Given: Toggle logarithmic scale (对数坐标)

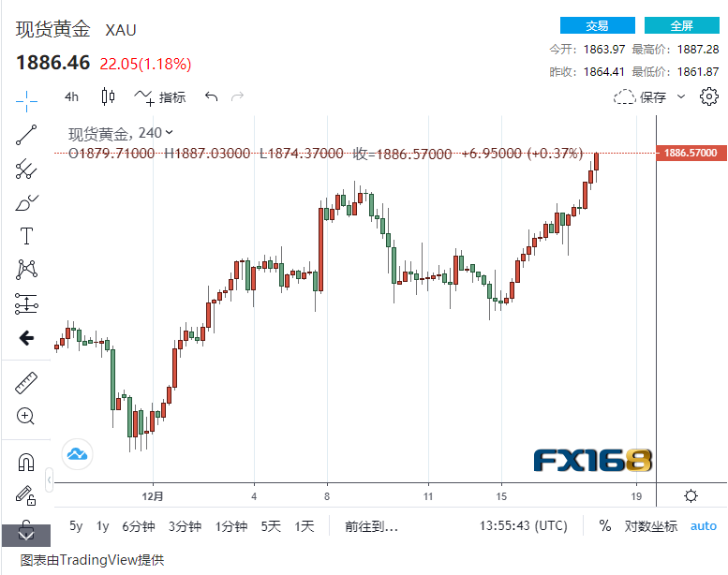Looking at the screenshot, I should tap(651, 526).
